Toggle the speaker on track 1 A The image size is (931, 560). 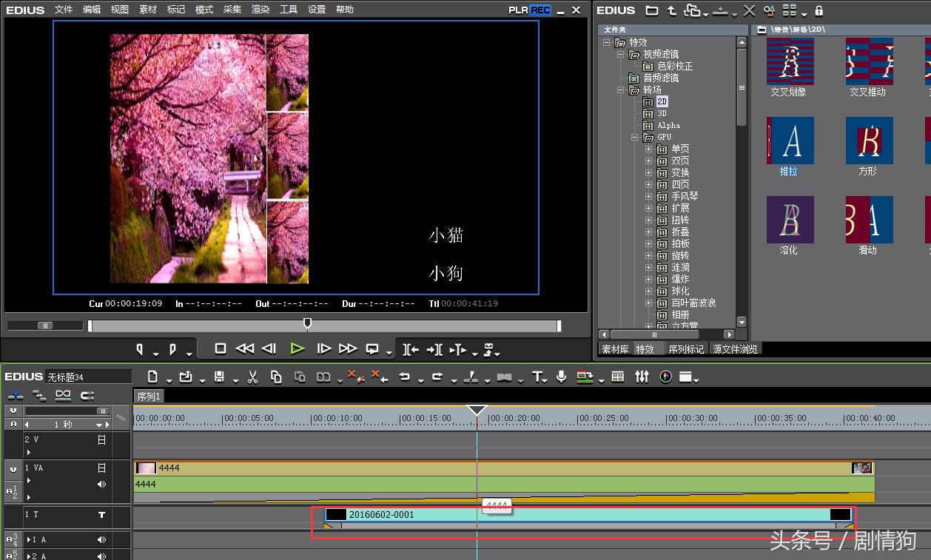pyautogui.click(x=101, y=540)
